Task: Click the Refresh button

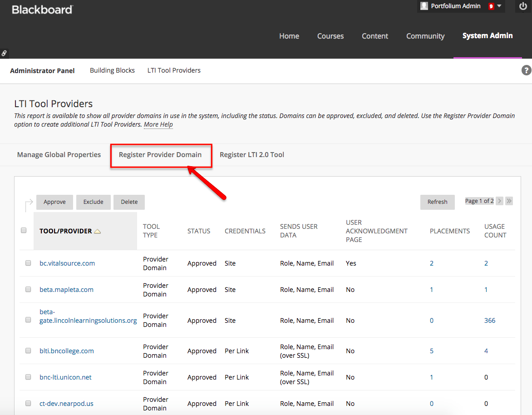Action: pyautogui.click(x=437, y=202)
